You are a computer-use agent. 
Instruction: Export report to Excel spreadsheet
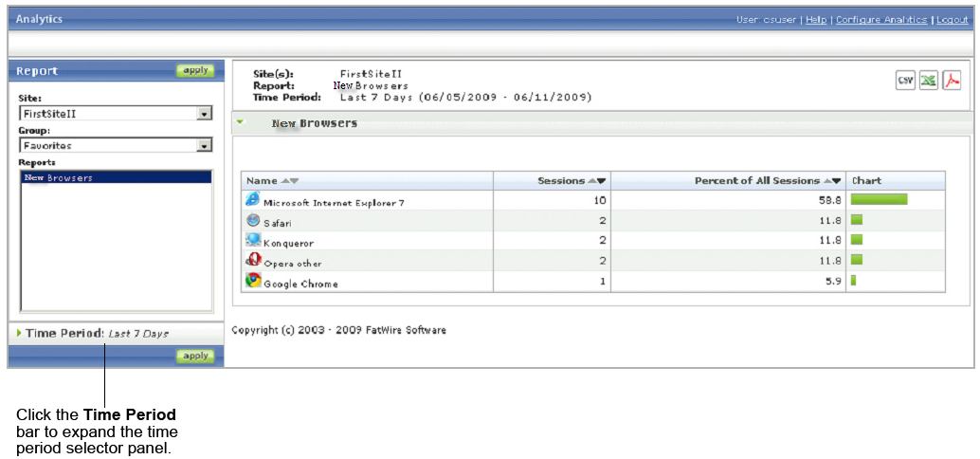click(x=929, y=81)
